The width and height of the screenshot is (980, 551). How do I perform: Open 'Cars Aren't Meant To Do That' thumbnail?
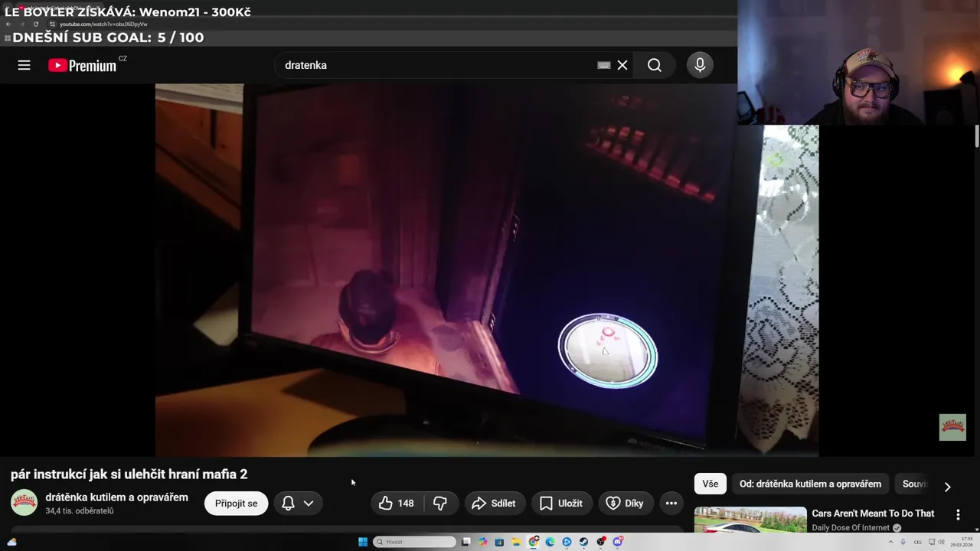click(x=750, y=520)
